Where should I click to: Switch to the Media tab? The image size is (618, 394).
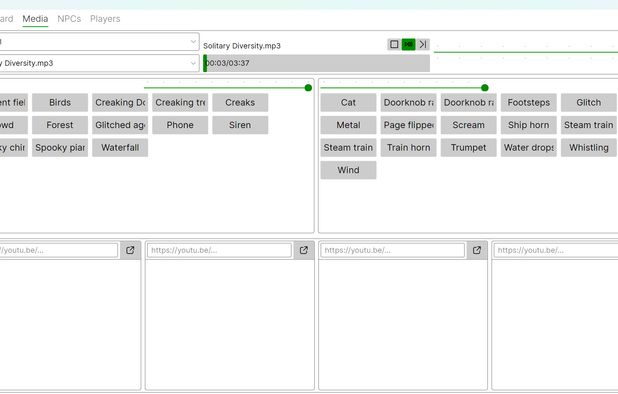[x=35, y=19]
